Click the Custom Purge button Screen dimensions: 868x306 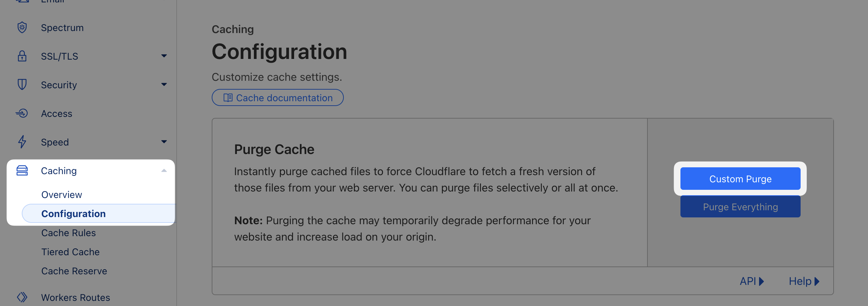point(740,179)
